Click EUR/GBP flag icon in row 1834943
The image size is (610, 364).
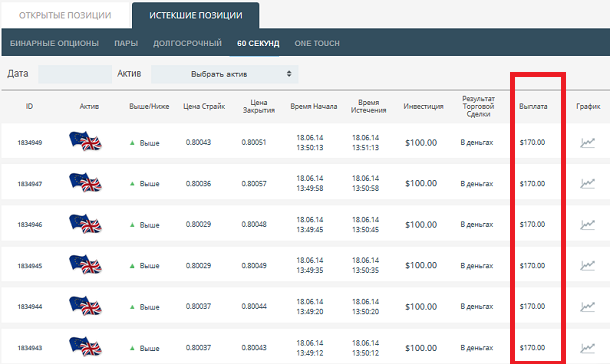click(86, 347)
